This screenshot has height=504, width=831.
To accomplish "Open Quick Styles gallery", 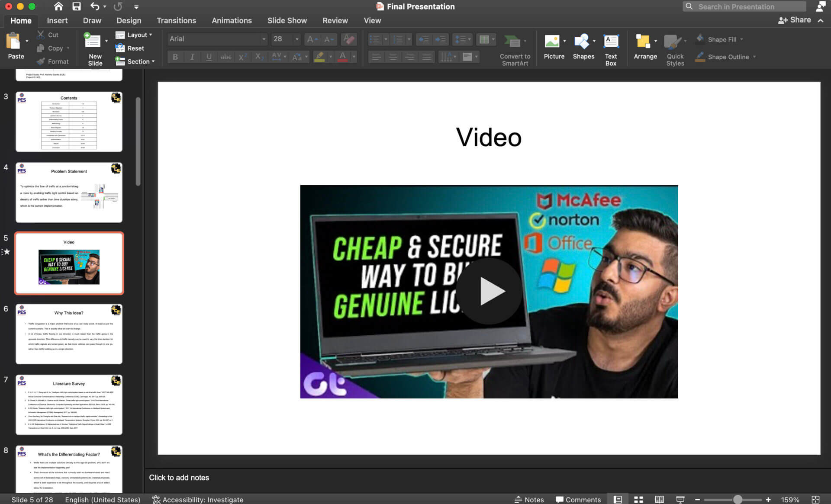I will point(675,50).
